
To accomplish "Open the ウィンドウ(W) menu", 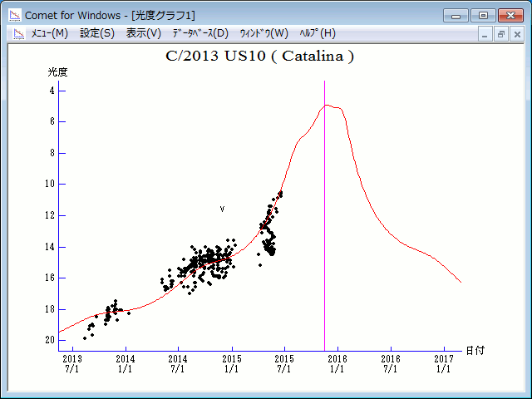I will tap(264, 33).
